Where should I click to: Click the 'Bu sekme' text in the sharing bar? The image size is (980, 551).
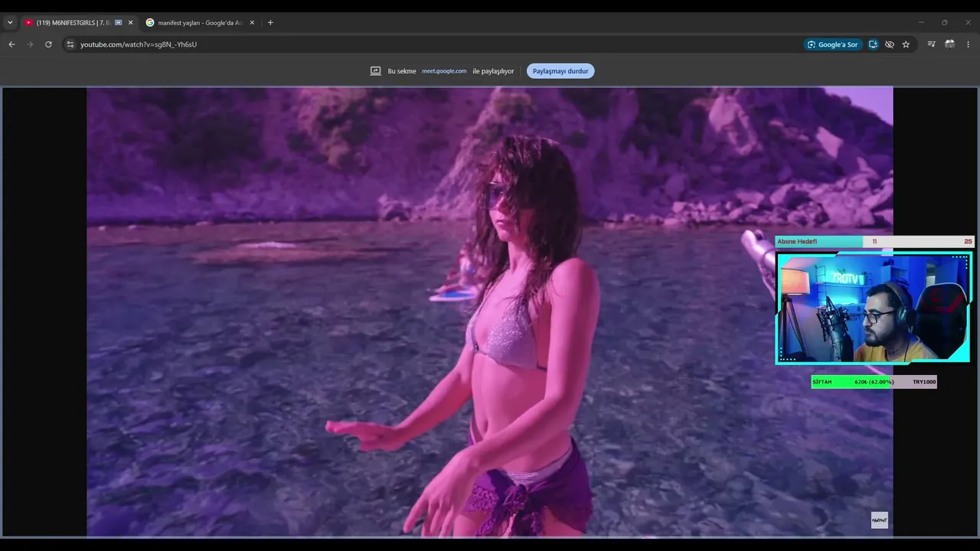[x=402, y=71]
